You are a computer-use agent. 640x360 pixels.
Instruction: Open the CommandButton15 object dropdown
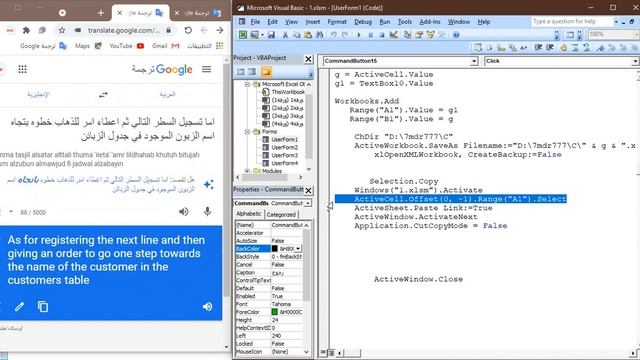tap(473, 61)
